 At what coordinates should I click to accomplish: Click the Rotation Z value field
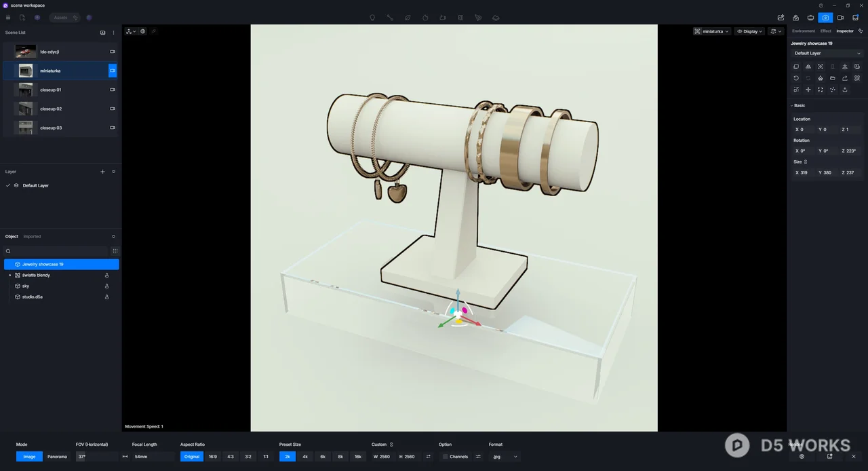tap(850, 151)
